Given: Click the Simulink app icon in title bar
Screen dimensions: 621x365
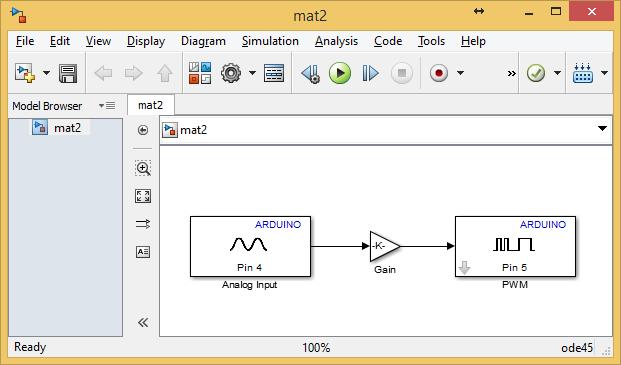Looking at the screenshot, I should pyautogui.click(x=19, y=15).
